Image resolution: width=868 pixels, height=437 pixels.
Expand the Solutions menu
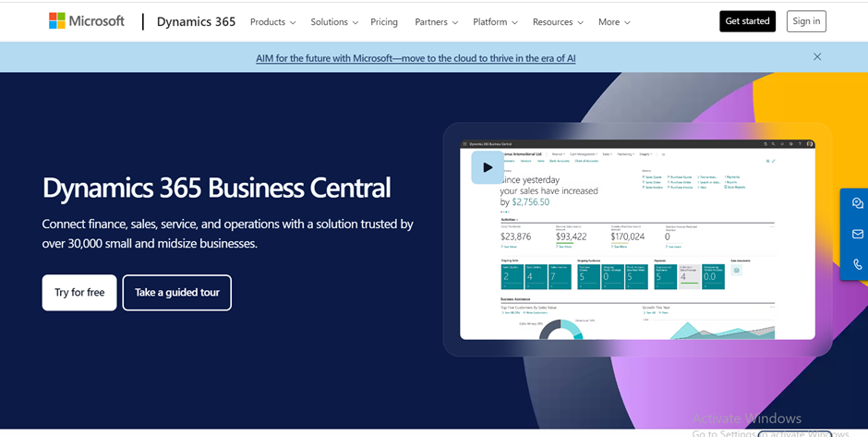coord(334,22)
